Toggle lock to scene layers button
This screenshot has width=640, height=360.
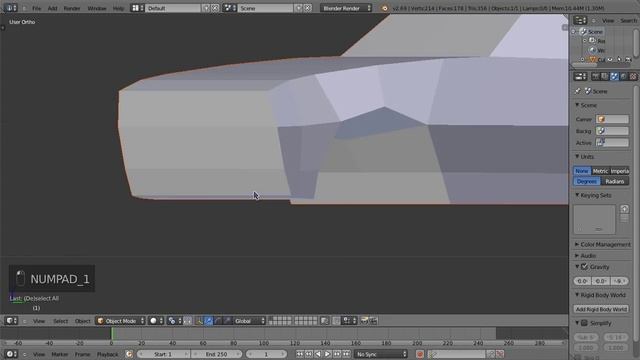pos(324,321)
